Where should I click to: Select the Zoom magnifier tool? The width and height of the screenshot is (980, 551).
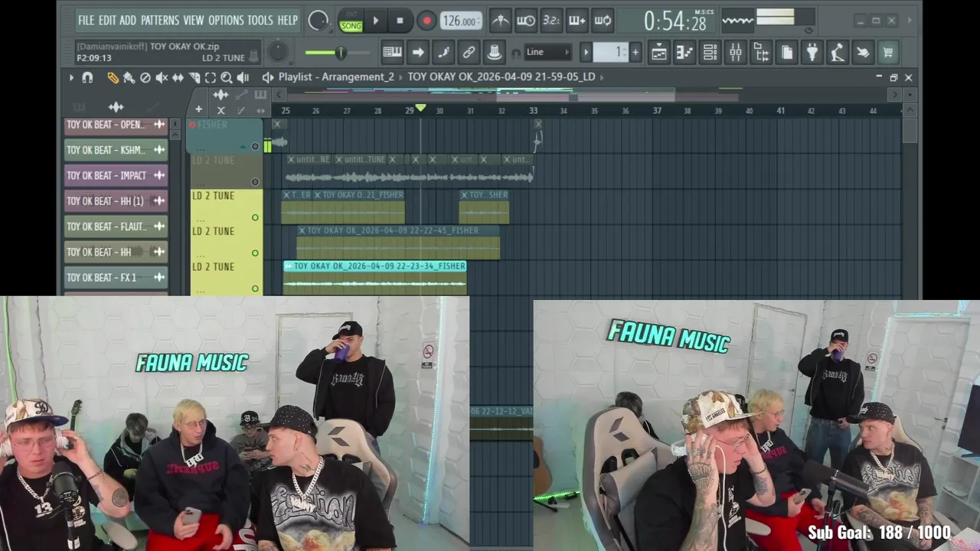coord(227,77)
